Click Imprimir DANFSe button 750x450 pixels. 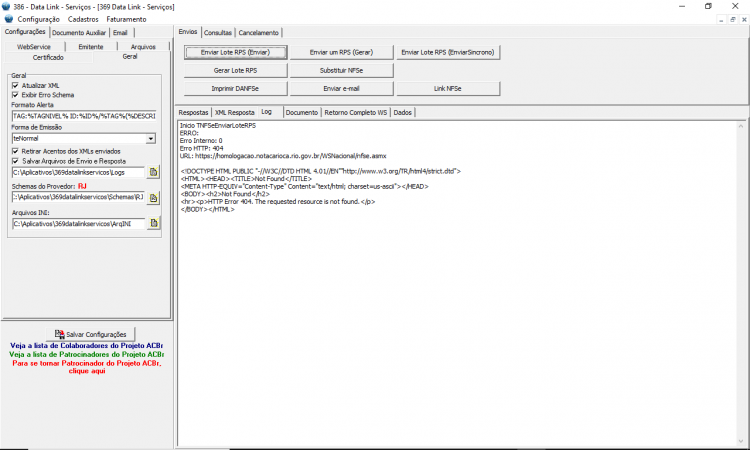(x=235, y=89)
